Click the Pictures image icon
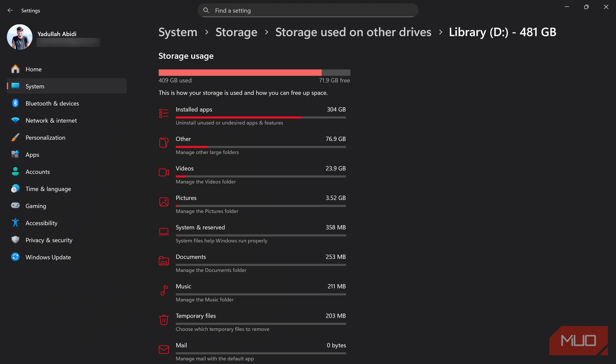 coord(164,202)
